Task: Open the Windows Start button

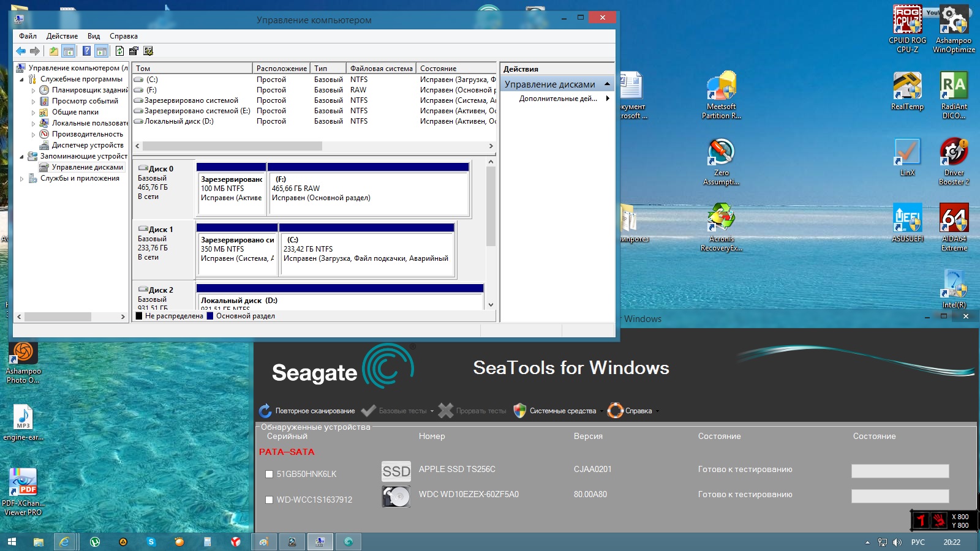Action: click(x=12, y=542)
